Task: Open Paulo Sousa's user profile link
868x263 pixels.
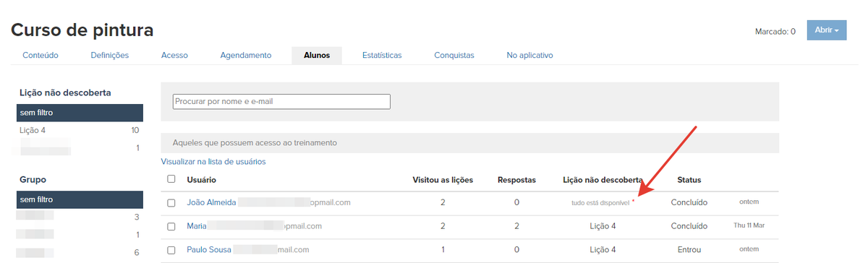Action: pyautogui.click(x=209, y=250)
